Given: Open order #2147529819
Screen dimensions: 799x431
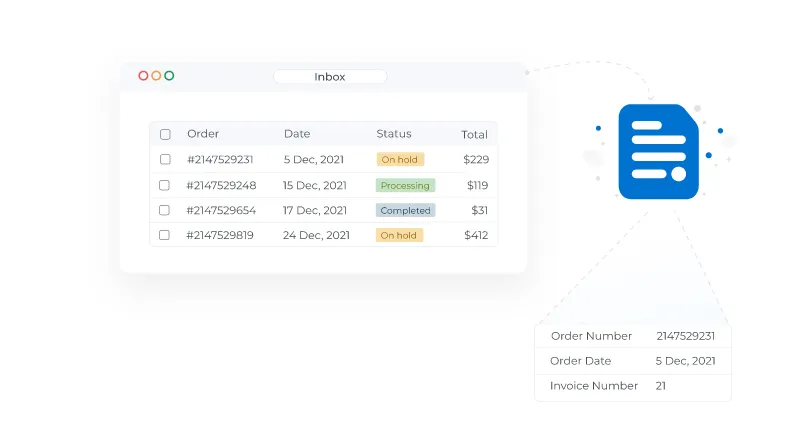Looking at the screenshot, I should coord(220,235).
